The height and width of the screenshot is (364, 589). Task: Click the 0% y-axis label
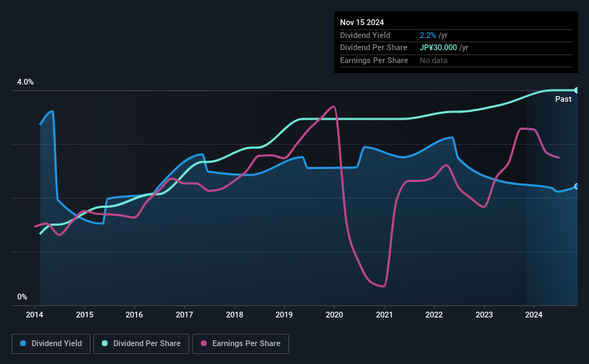tap(22, 297)
